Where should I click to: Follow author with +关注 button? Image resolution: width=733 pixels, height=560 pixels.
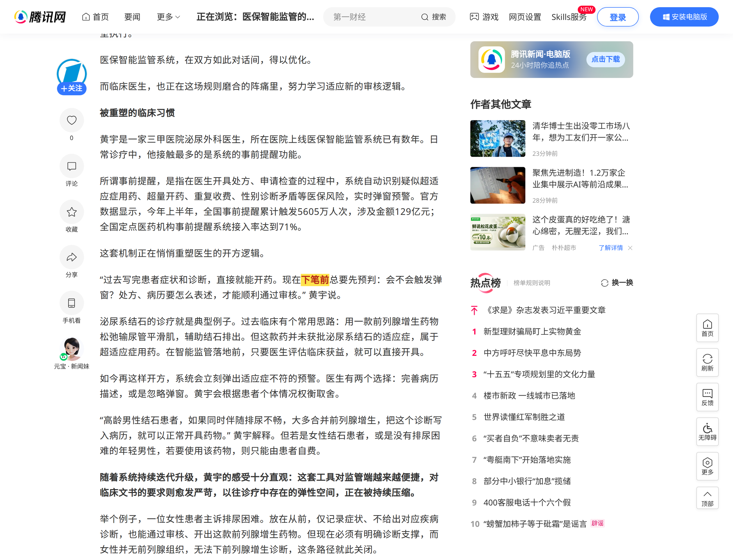click(x=71, y=88)
